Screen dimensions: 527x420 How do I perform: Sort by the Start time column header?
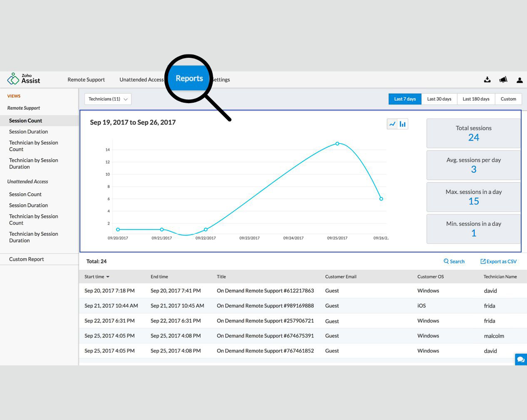coord(94,277)
